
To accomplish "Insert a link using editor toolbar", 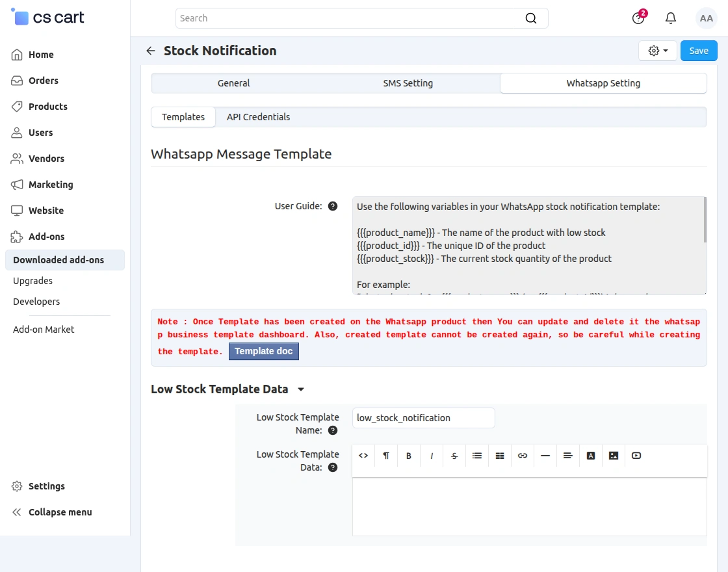I will (523, 456).
